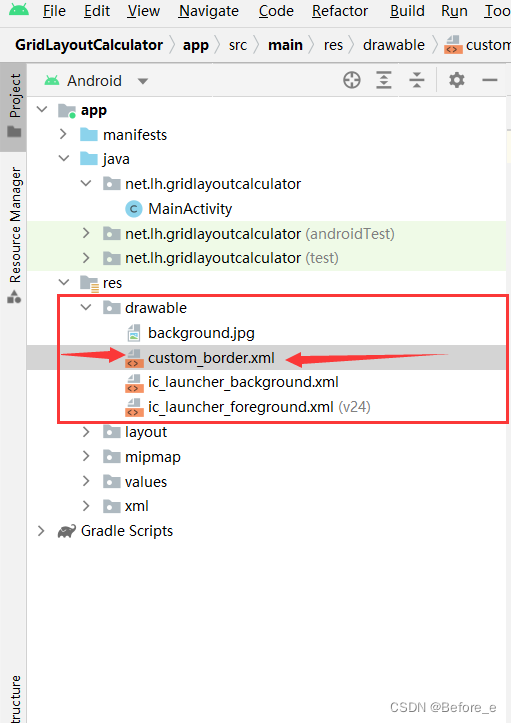Image resolution: width=511 pixels, height=723 pixels.
Task: Open the Navigate menu
Action: pyautogui.click(x=208, y=11)
